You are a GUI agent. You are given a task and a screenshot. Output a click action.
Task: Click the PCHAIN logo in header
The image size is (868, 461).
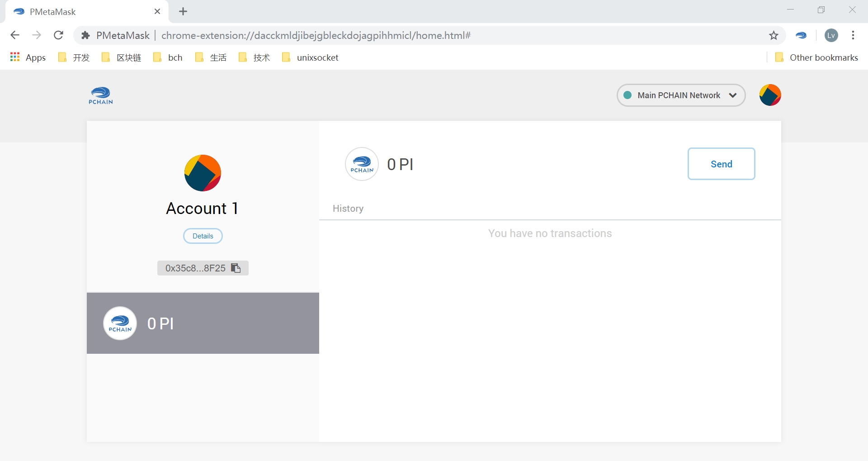[100, 95]
